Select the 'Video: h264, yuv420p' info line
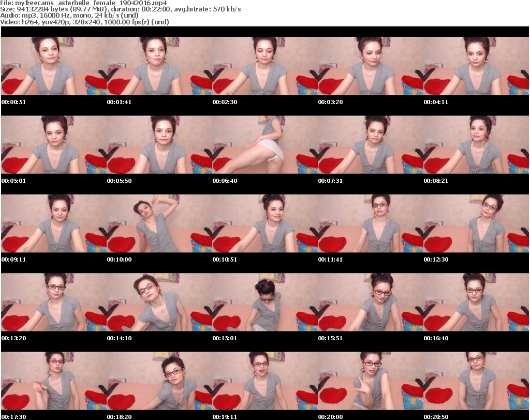 click(84, 22)
